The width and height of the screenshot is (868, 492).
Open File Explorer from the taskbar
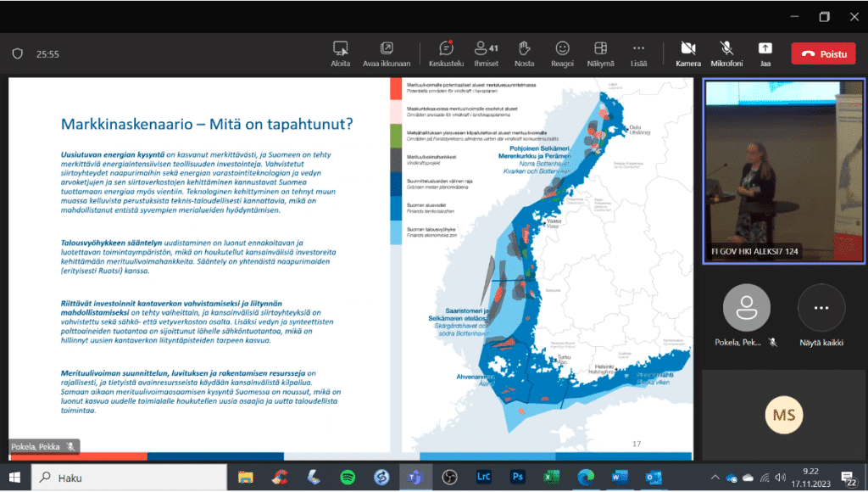[x=245, y=478]
